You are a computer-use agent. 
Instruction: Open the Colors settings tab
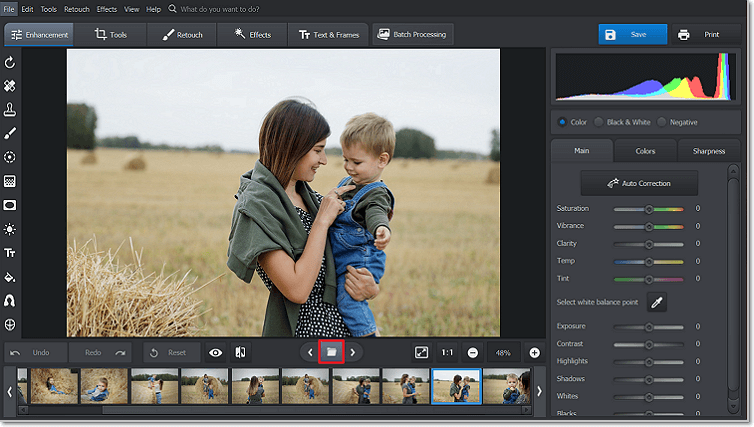pos(645,151)
